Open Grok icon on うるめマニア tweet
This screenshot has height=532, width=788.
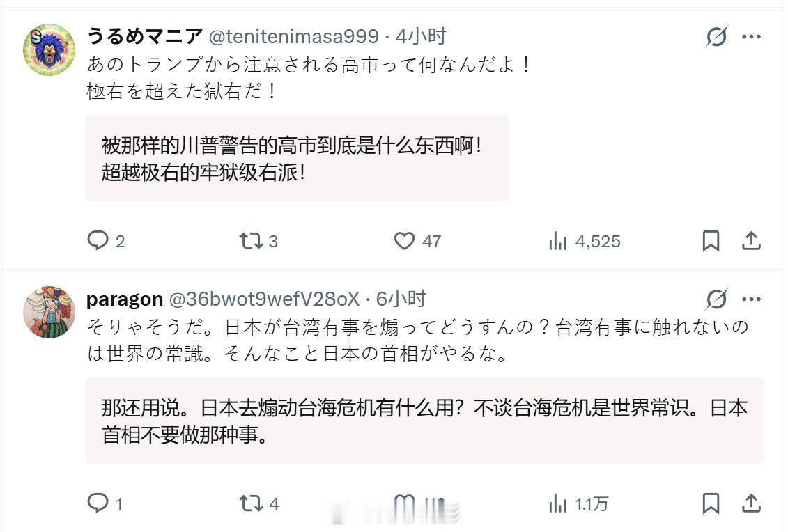tap(716, 37)
